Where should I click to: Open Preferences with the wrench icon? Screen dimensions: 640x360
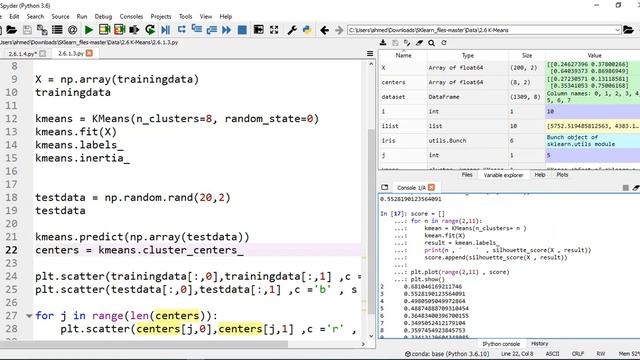pos(292,30)
